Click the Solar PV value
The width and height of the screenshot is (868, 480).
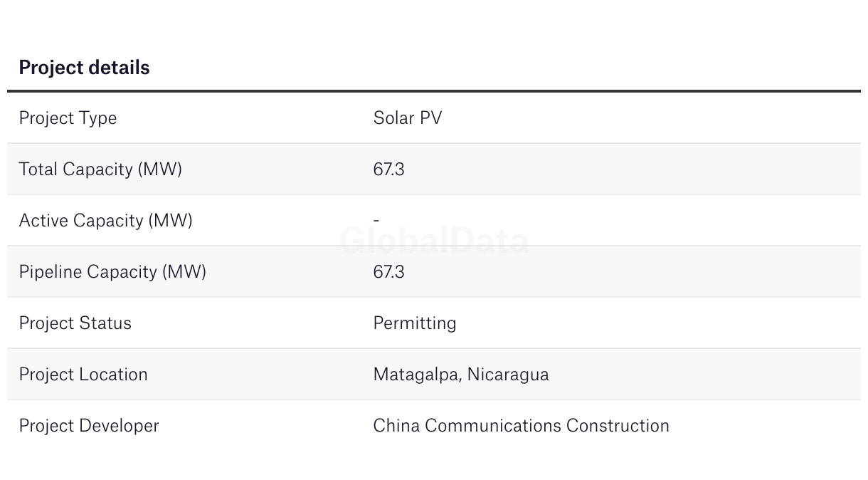tap(408, 118)
